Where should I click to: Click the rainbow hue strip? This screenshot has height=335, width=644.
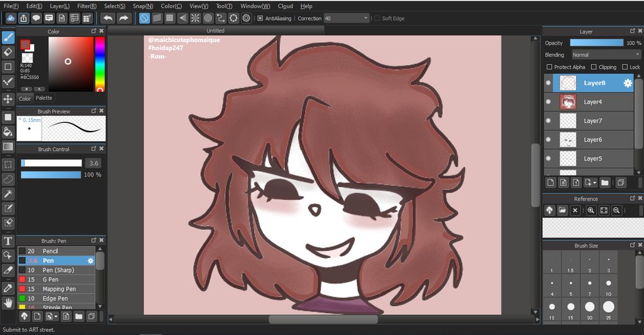(100, 64)
